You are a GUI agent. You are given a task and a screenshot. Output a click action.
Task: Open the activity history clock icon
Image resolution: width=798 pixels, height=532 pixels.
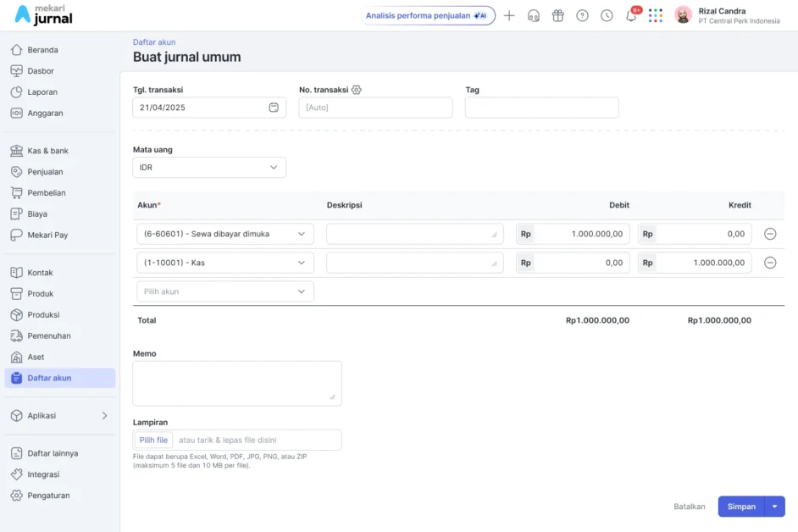click(x=607, y=15)
